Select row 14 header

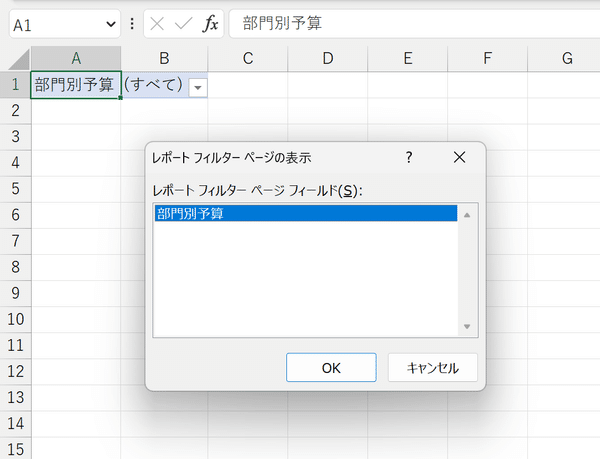[15, 423]
